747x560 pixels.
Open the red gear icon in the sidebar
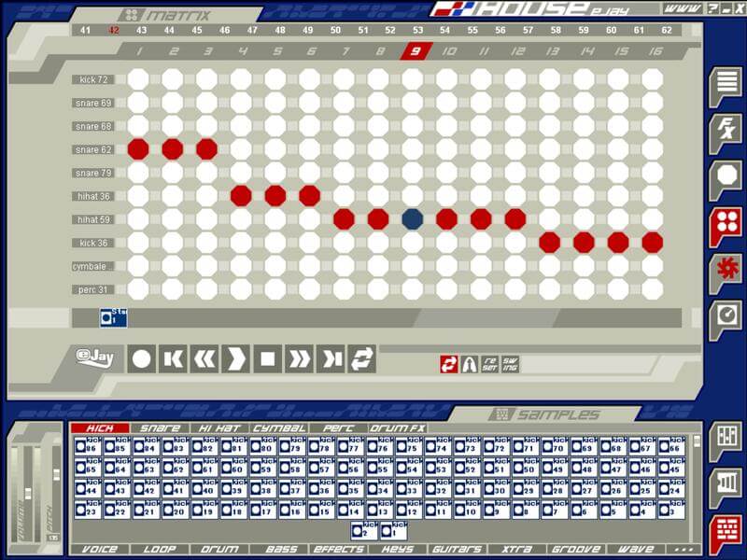point(724,269)
